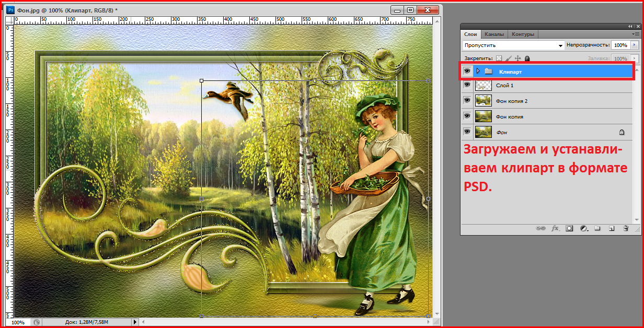Open the layers panel options menu
Image resolution: width=644 pixels, height=328 pixels.
click(x=636, y=34)
